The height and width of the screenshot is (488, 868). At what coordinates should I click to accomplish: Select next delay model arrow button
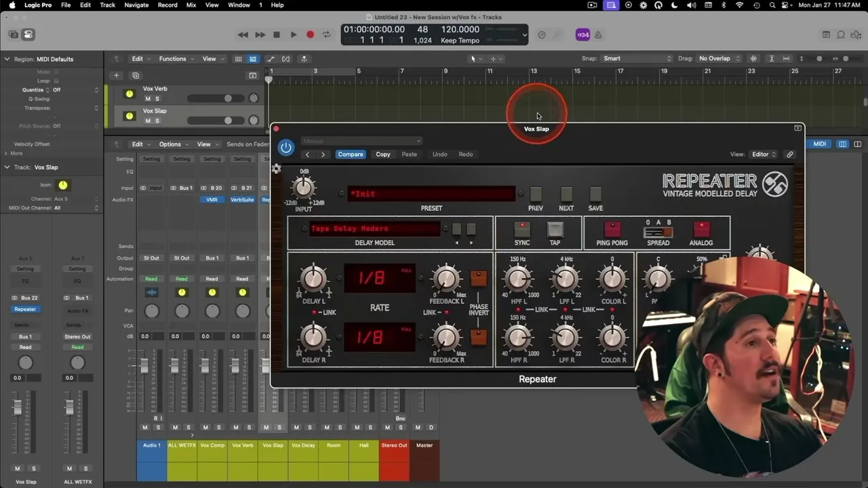point(471,230)
